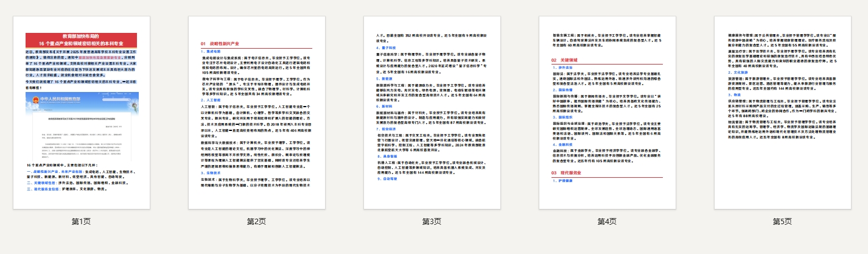Click the 第2页 page label

coord(257,221)
